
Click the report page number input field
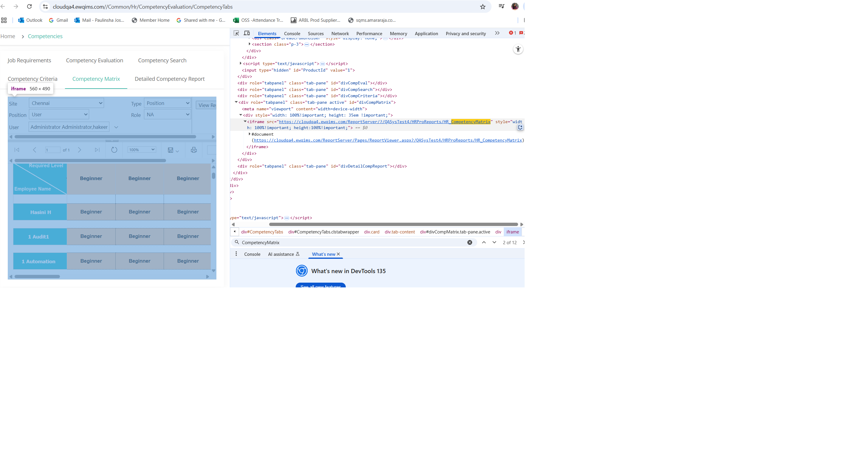52,150
